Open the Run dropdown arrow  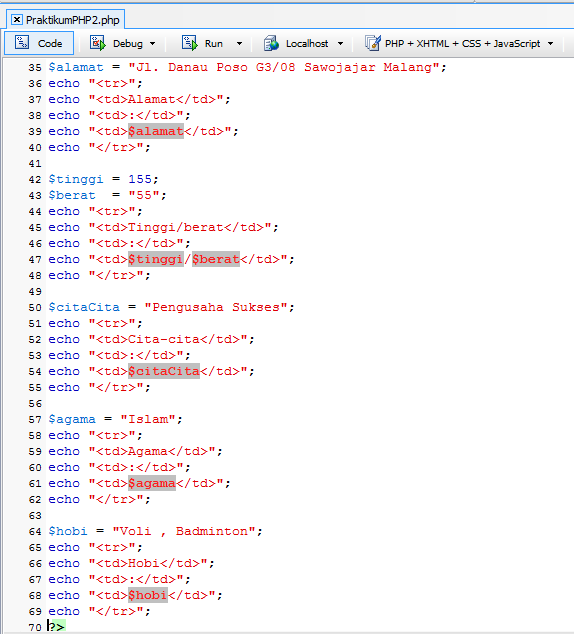click(239, 43)
